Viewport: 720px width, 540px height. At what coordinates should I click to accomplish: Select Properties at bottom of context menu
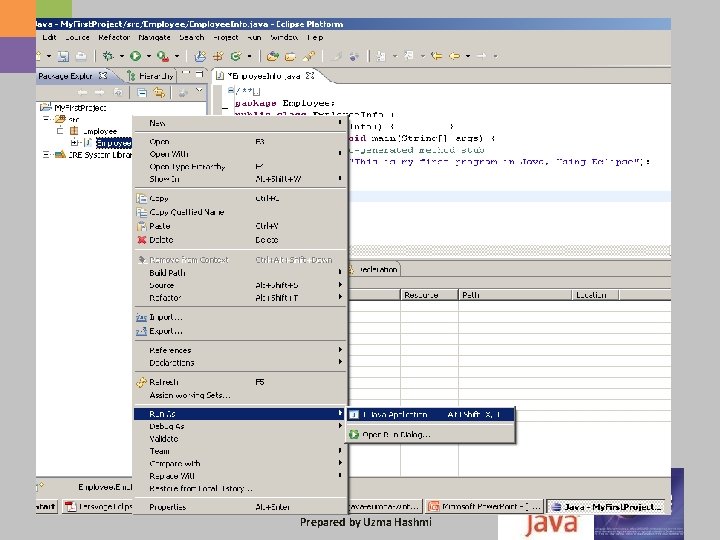point(240,507)
